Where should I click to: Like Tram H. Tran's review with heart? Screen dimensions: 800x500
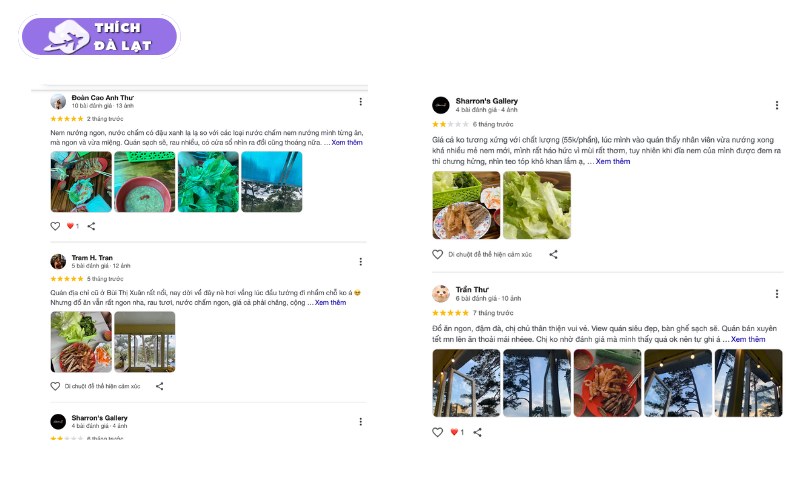[x=55, y=386]
